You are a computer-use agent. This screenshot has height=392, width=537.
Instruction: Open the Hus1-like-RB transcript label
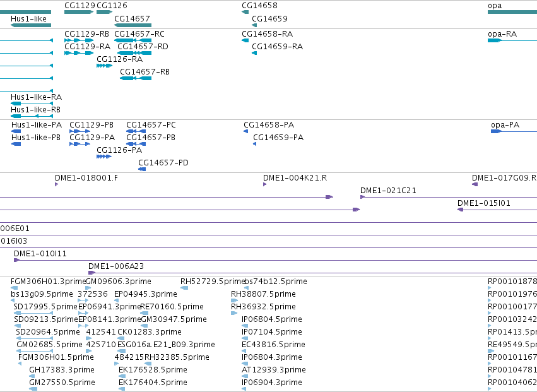point(35,110)
